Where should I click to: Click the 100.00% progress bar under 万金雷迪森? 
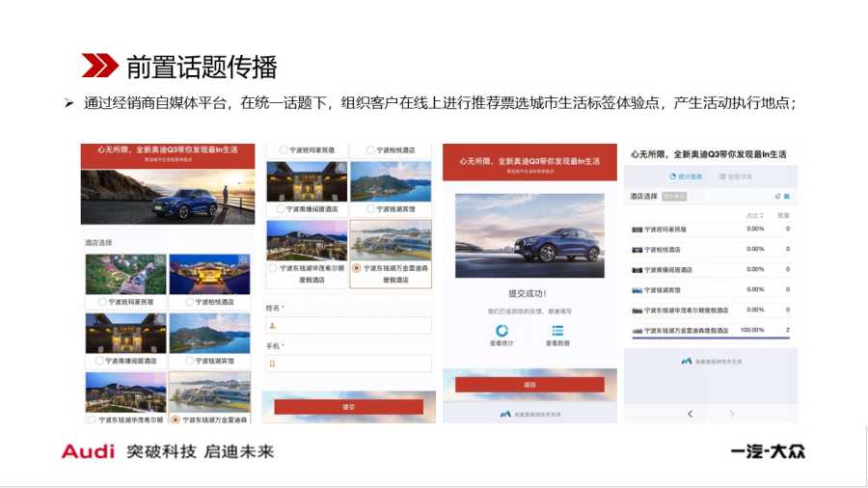pos(711,337)
